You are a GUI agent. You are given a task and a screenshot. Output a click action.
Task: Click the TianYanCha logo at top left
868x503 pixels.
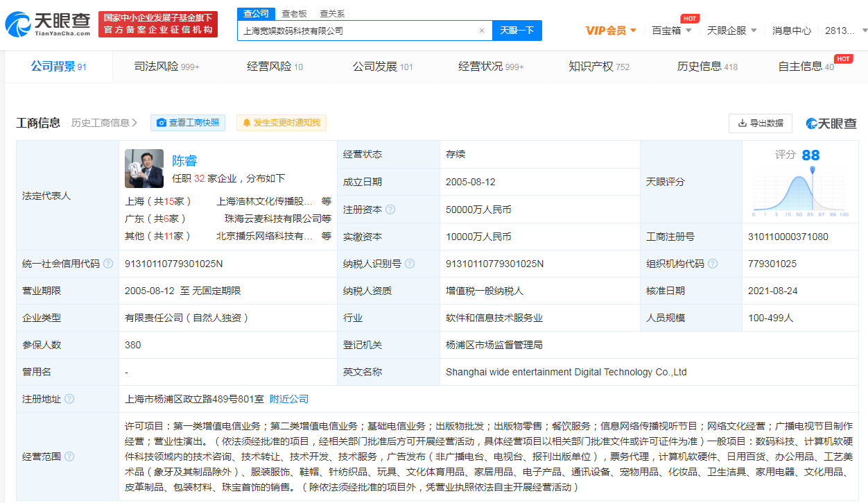pyautogui.click(x=47, y=24)
